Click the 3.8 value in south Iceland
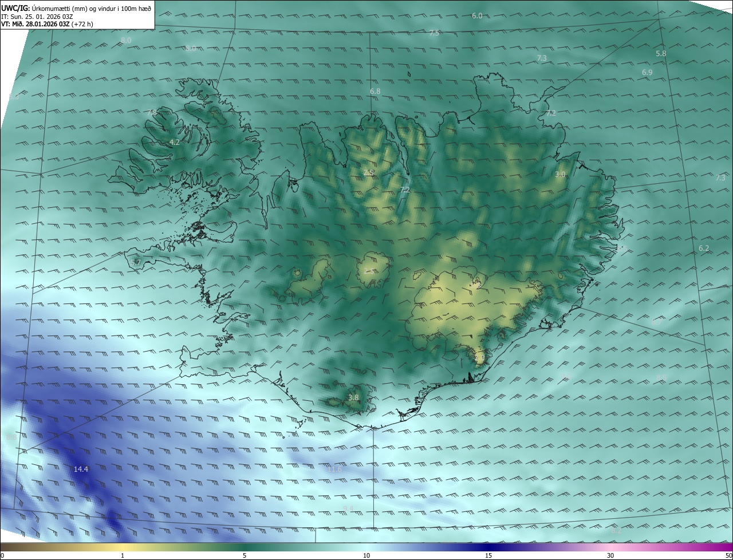The width and height of the screenshot is (733, 560). tap(353, 397)
